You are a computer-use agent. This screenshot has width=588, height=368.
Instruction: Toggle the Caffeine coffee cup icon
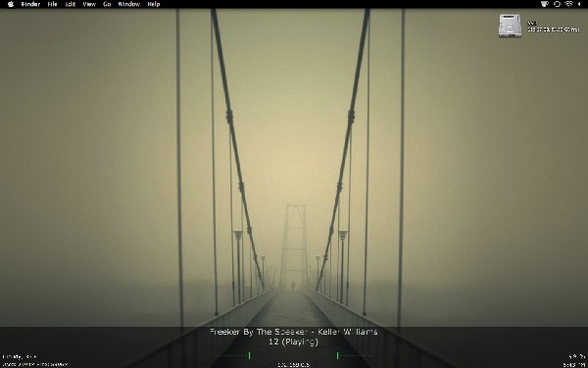tap(545, 4)
